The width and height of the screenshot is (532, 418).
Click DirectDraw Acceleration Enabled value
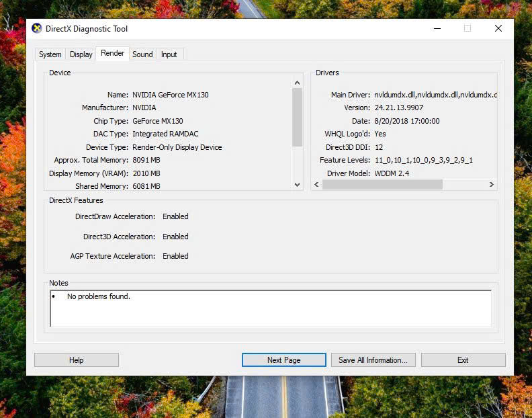(175, 216)
